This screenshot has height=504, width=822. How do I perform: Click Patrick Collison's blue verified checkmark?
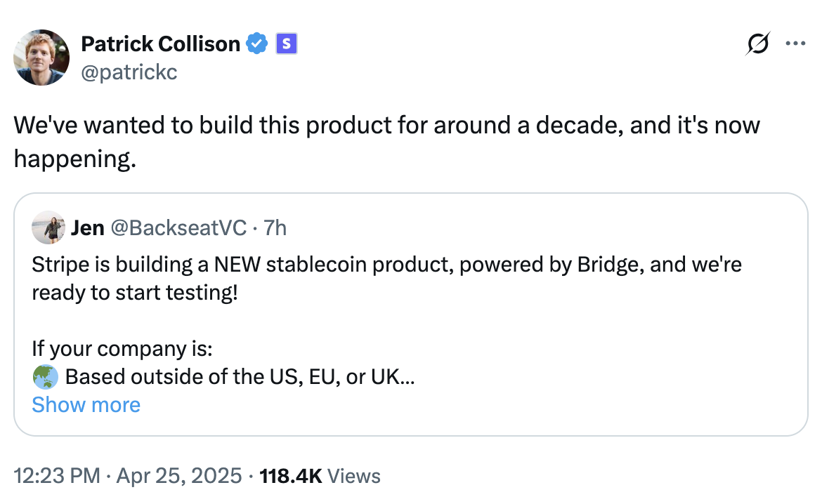tap(257, 44)
